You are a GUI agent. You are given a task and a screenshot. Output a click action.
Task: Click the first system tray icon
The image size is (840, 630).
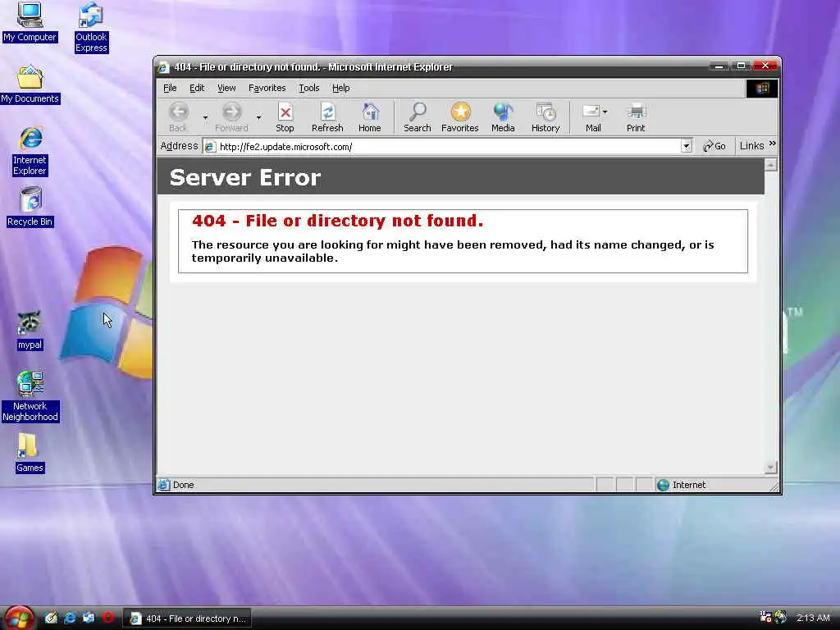[x=765, y=617]
